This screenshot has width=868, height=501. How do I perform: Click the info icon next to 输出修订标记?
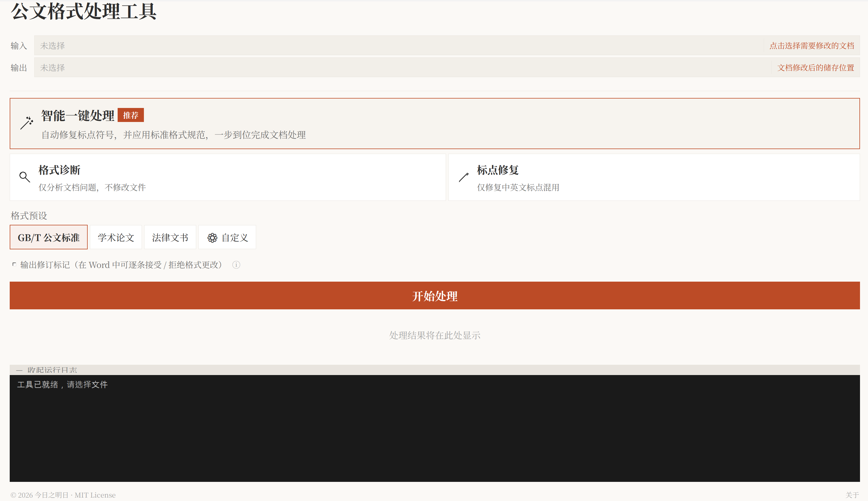(x=236, y=265)
